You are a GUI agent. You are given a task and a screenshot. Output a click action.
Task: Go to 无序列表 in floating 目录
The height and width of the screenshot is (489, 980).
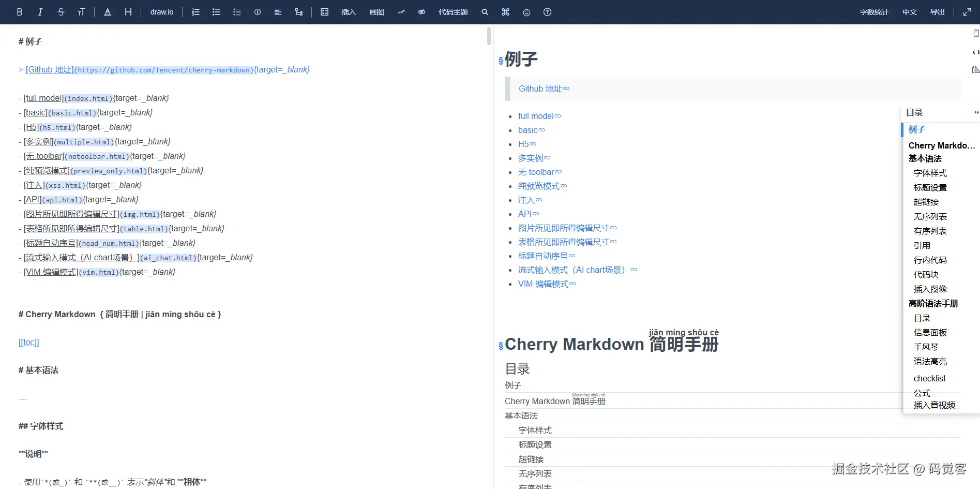click(930, 216)
